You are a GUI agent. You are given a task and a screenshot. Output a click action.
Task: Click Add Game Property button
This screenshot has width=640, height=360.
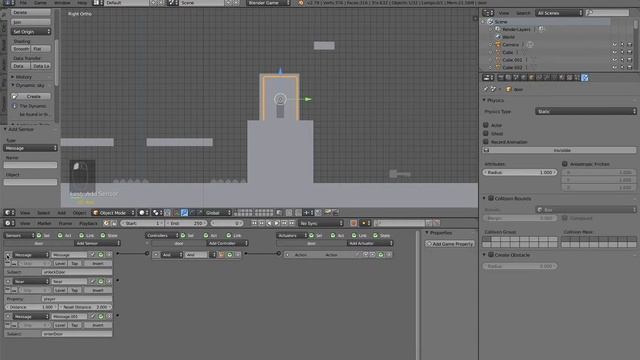click(449, 244)
